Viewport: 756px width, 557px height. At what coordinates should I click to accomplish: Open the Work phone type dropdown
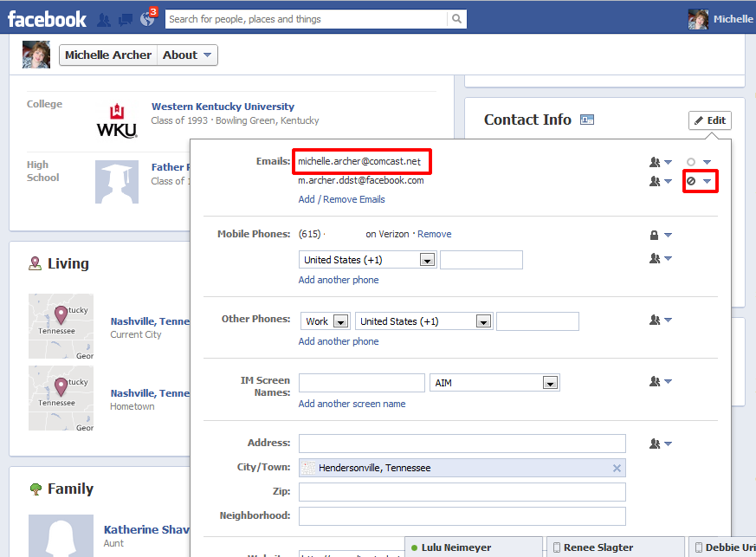coord(326,321)
